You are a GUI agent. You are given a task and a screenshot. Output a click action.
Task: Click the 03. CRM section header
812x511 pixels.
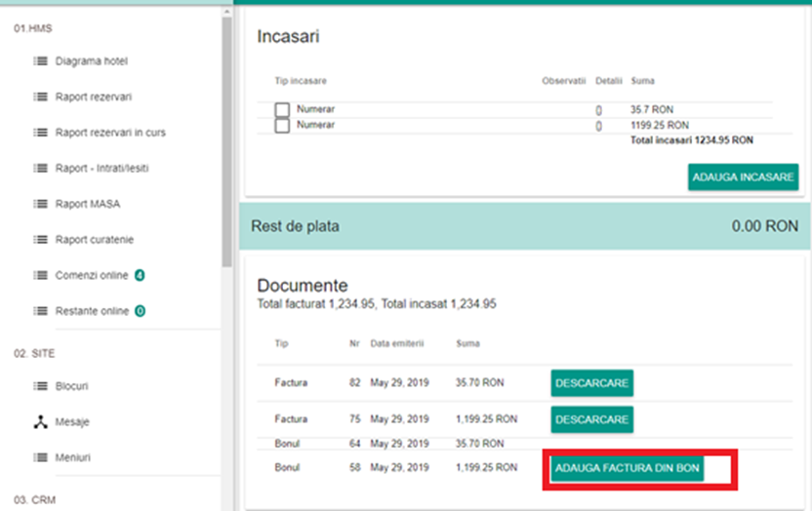coord(35,500)
